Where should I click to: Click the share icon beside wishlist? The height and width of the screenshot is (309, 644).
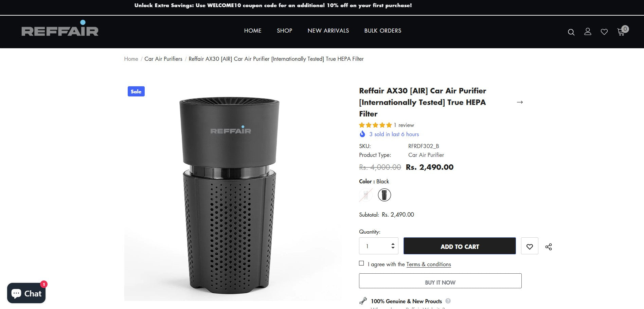[x=548, y=247]
